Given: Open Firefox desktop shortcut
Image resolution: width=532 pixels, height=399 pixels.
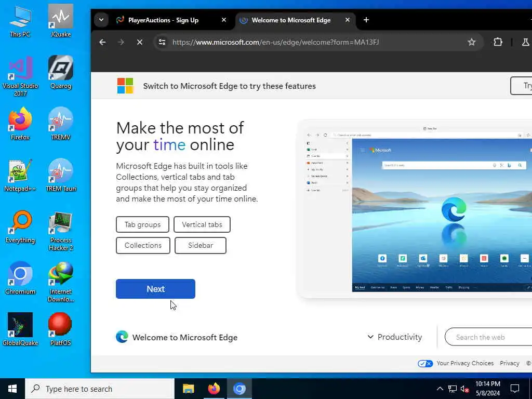Looking at the screenshot, I should tap(20, 124).
